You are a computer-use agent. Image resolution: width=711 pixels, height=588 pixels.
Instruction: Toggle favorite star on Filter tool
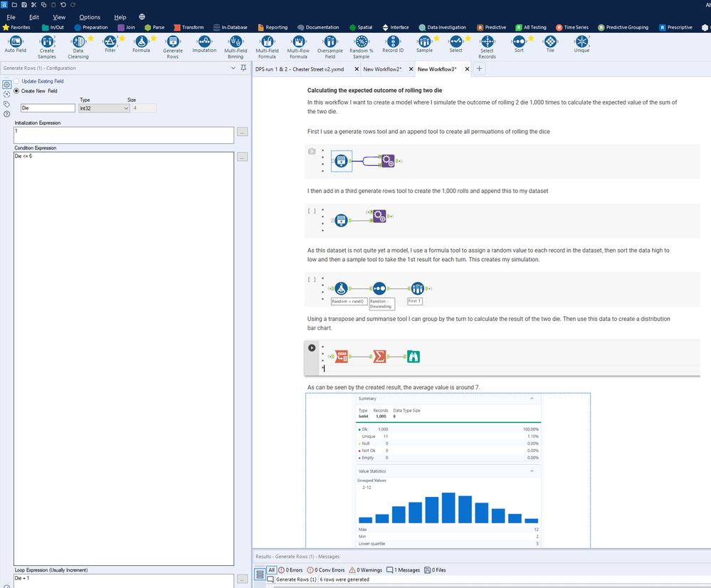click(x=122, y=38)
